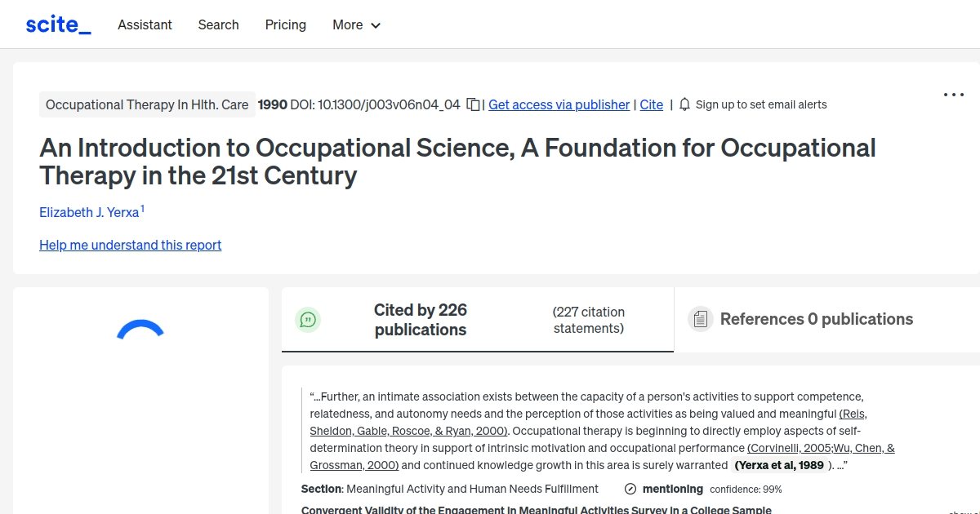This screenshot has height=514, width=980.
Task: Click the References document icon
Action: tap(701, 319)
